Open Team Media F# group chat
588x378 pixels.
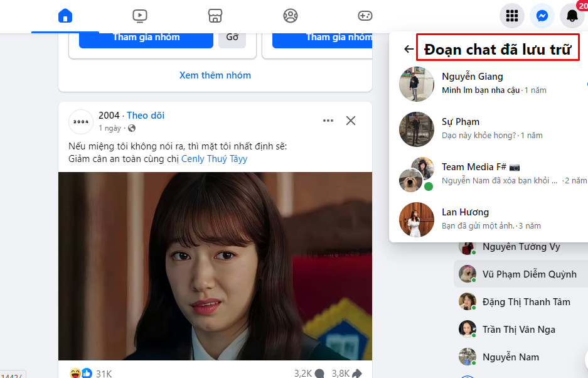point(491,175)
